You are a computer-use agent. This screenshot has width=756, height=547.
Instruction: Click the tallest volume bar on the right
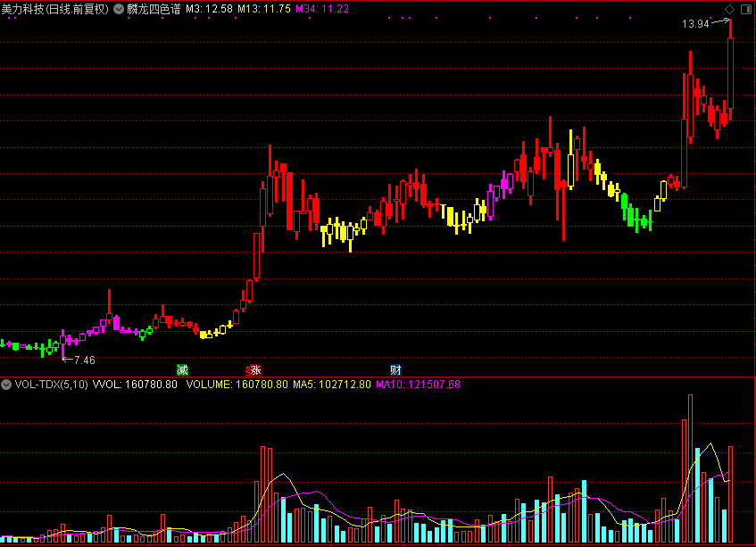[x=691, y=468]
